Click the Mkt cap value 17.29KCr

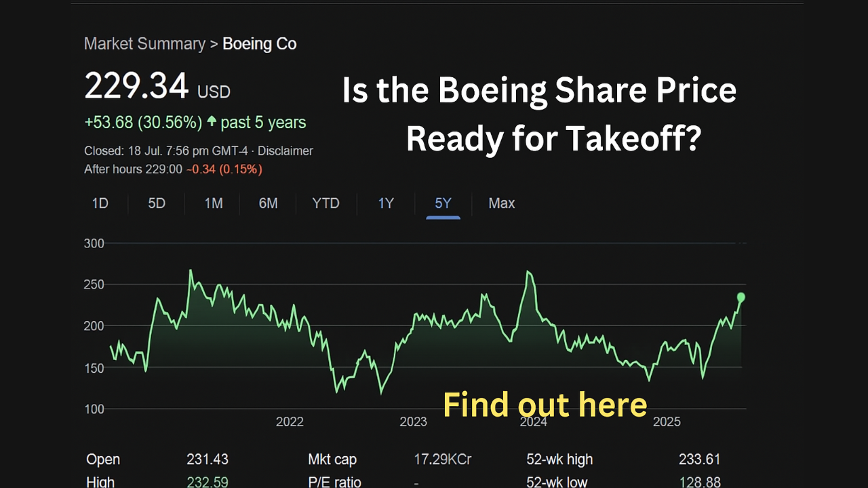[443, 460]
